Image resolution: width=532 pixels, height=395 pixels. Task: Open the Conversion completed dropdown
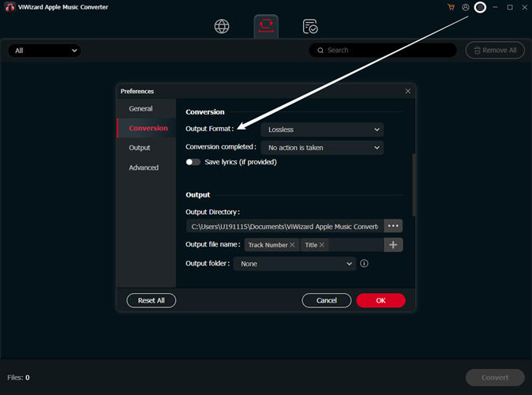322,148
